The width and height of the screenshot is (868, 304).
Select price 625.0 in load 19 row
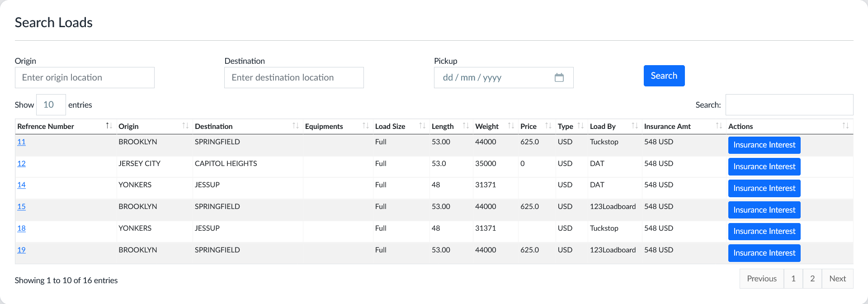click(529, 250)
